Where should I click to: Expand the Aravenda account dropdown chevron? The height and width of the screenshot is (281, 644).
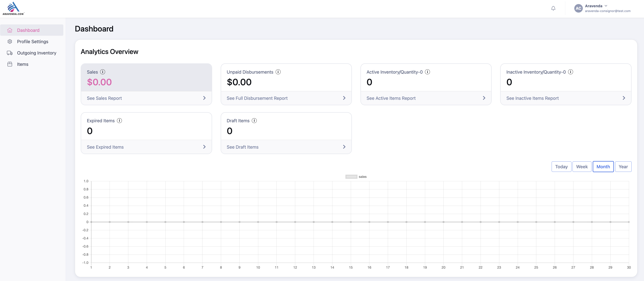[606, 6]
